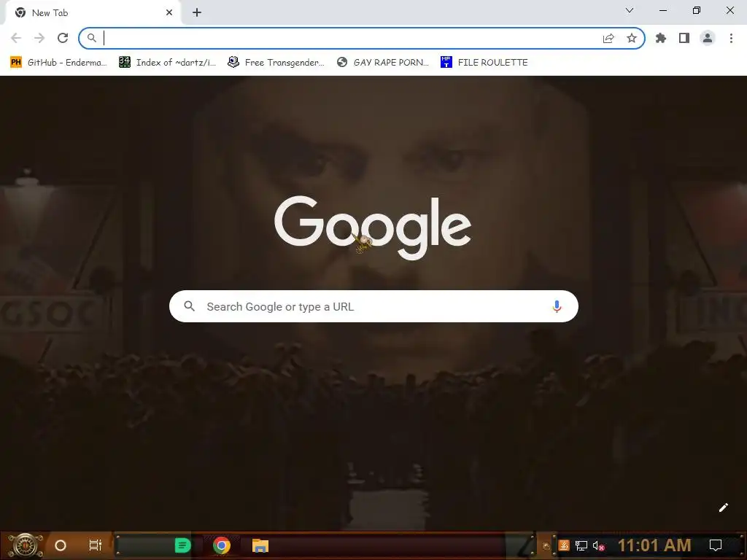Go forward using the forward arrow

click(39, 38)
